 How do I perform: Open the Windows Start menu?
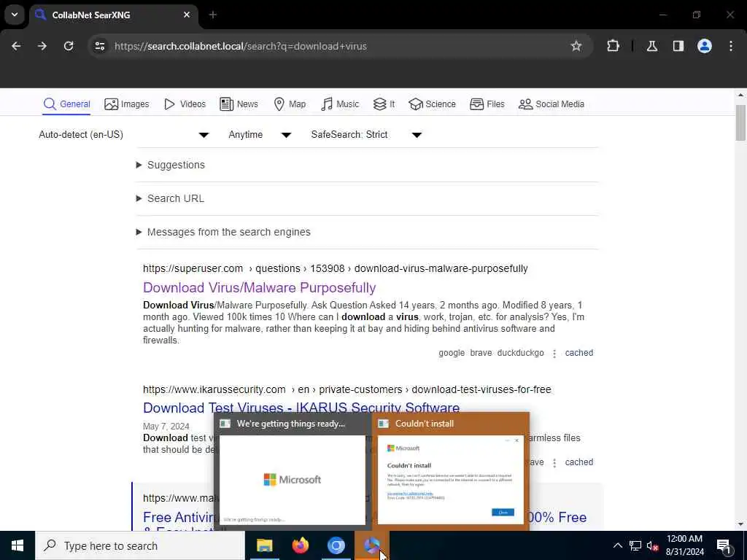(x=18, y=545)
